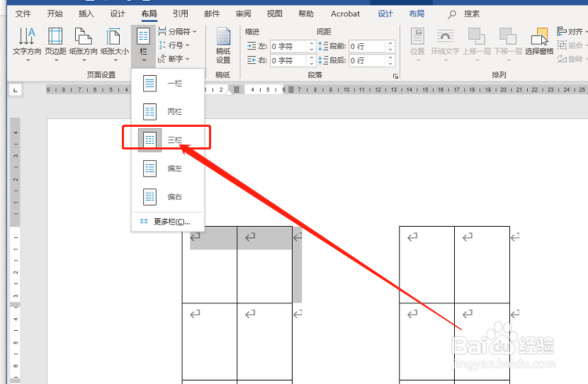
Task: Open the 选择窗格 selection pane
Action: point(539,42)
